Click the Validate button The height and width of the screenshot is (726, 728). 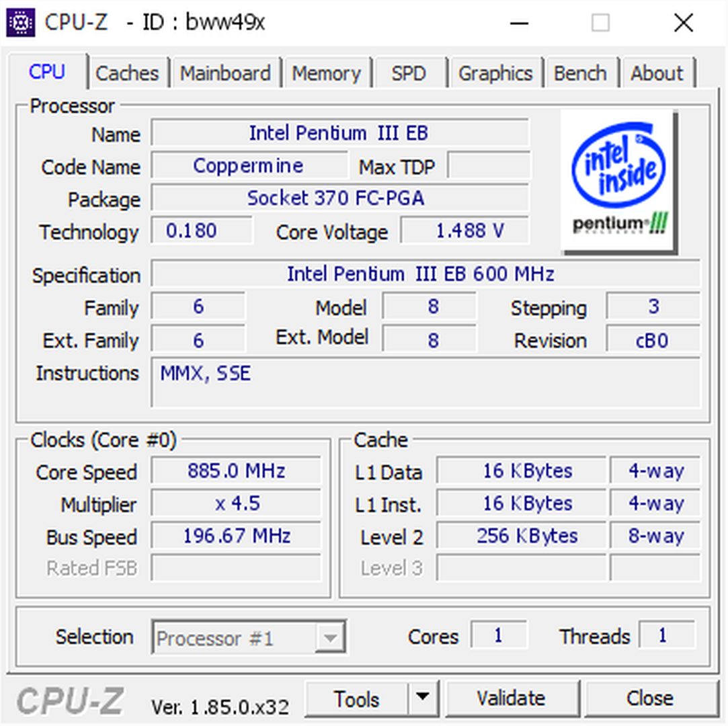click(x=511, y=698)
